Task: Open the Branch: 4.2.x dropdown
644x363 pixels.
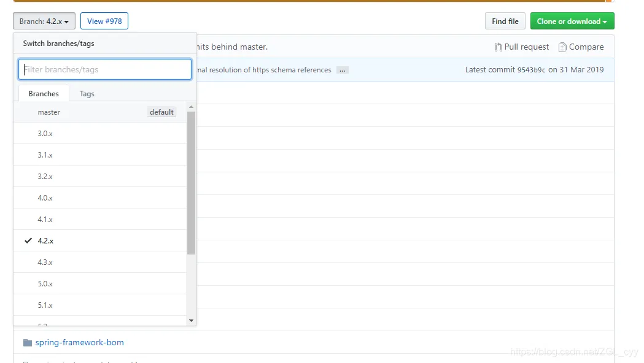Action: click(x=44, y=21)
